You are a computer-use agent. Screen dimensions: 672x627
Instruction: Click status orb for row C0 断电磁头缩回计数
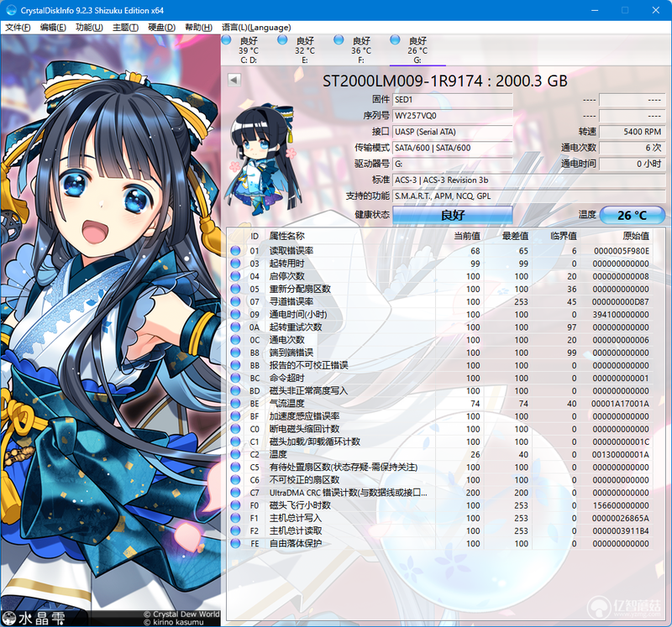(235, 429)
